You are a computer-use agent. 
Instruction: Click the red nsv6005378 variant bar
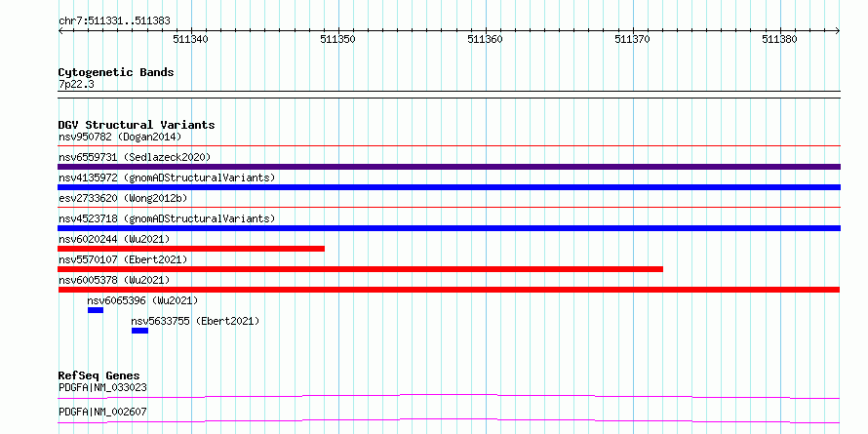[449, 290]
